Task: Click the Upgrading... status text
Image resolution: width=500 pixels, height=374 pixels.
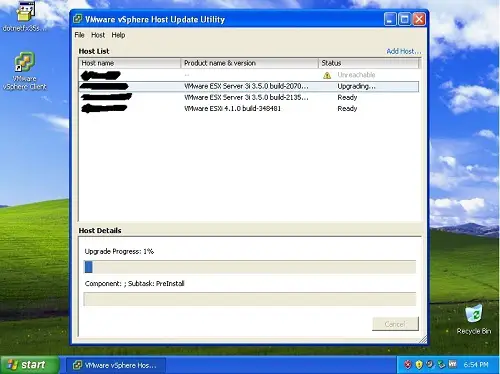Action: tap(356, 86)
